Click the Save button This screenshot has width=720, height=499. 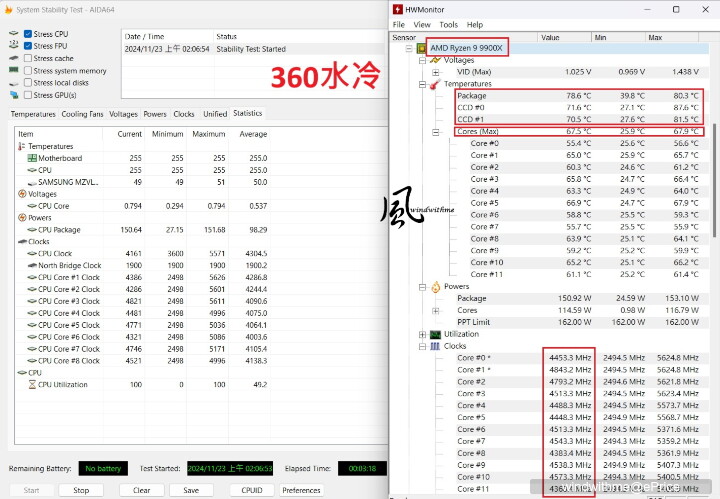click(x=191, y=490)
